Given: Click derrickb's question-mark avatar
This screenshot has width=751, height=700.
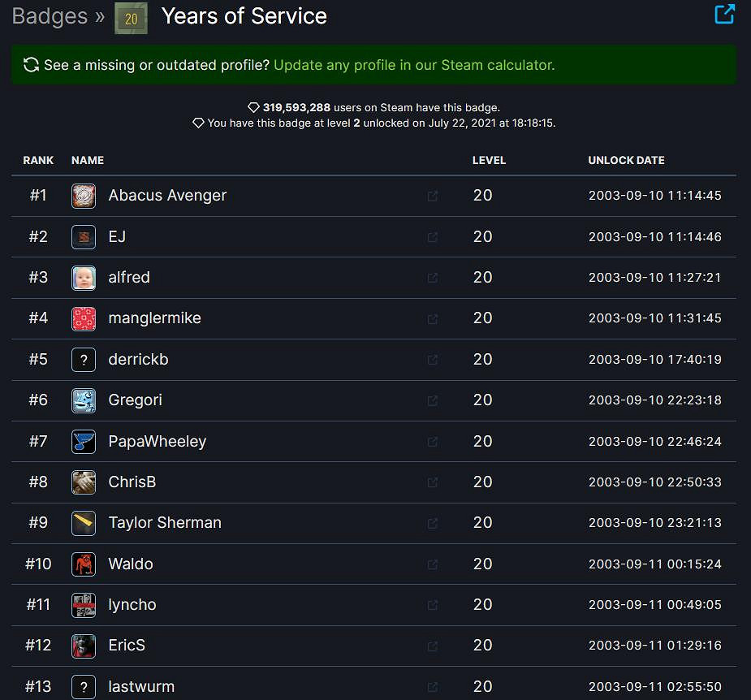Looking at the screenshot, I should [83, 359].
